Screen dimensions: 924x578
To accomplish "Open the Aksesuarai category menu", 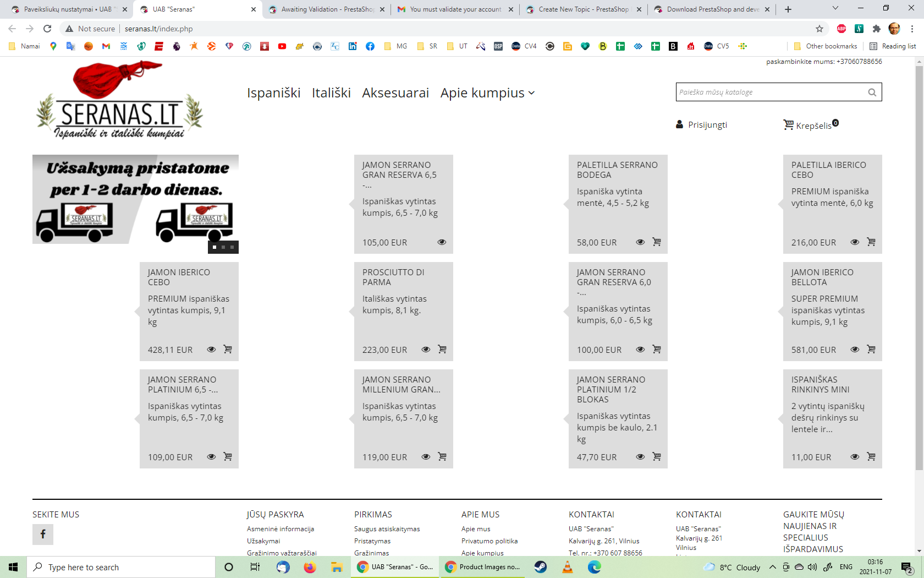I will pyautogui.click(x=395, y=93).
